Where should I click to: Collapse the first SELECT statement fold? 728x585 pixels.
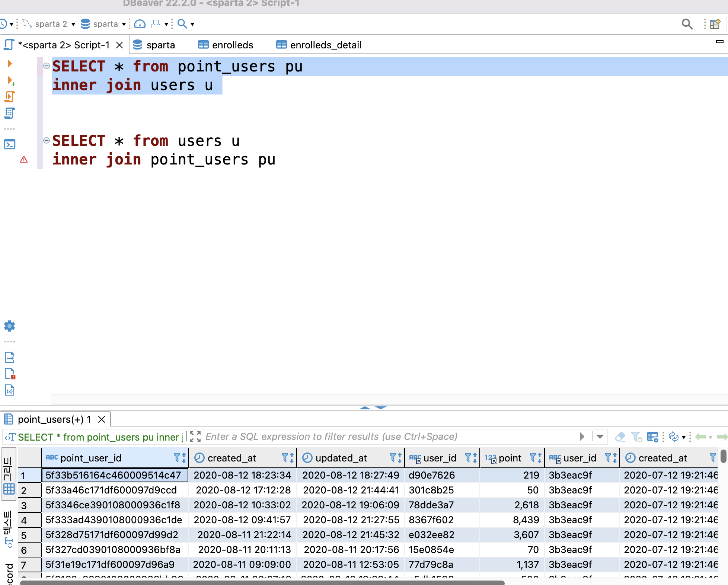47,66
